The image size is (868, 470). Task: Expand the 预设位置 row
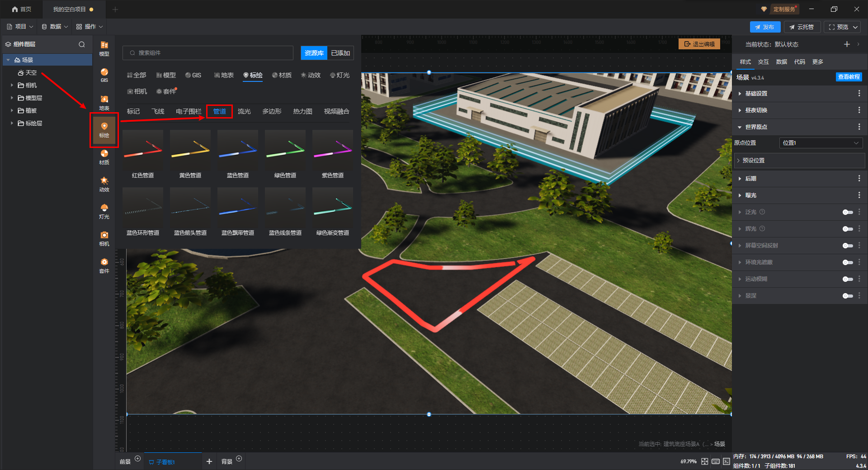pos(799,161)
